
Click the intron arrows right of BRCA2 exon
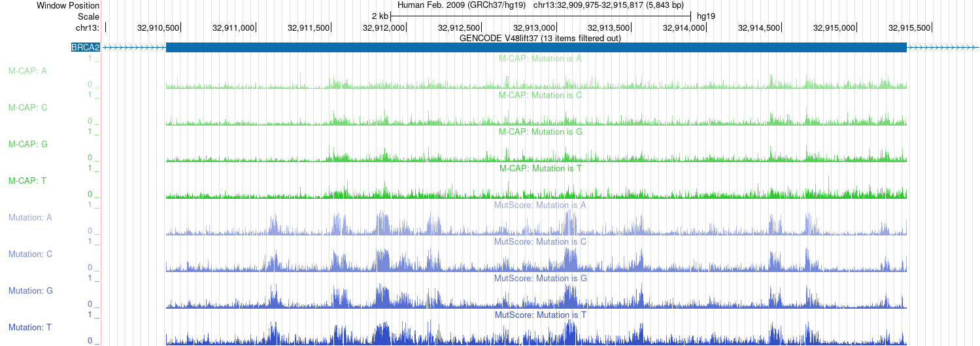tap(942, 47)
